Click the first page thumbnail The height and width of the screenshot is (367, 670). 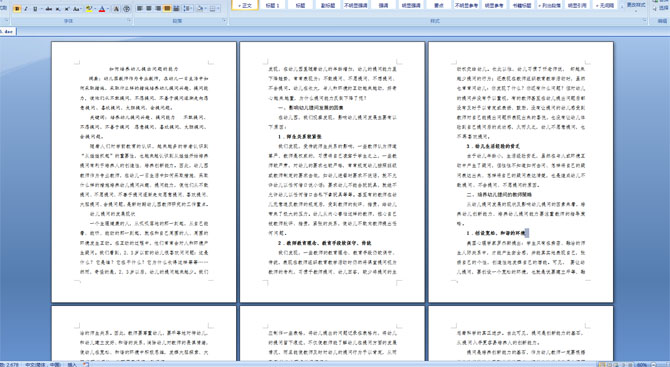click(144, 172)
